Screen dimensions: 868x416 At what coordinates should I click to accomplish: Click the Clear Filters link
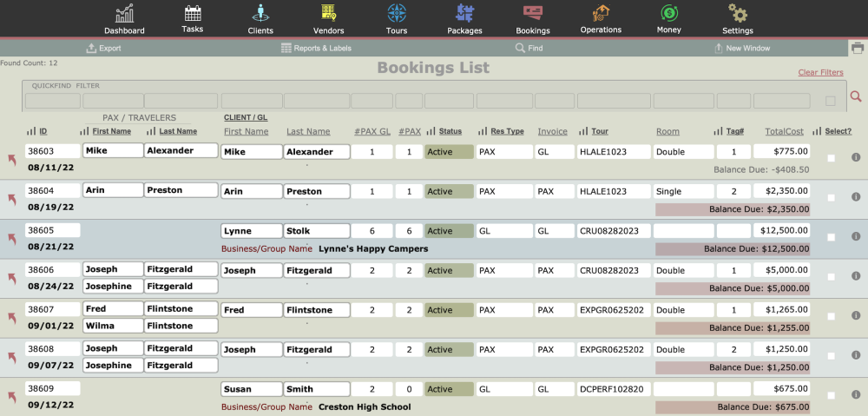pos(820,73)
